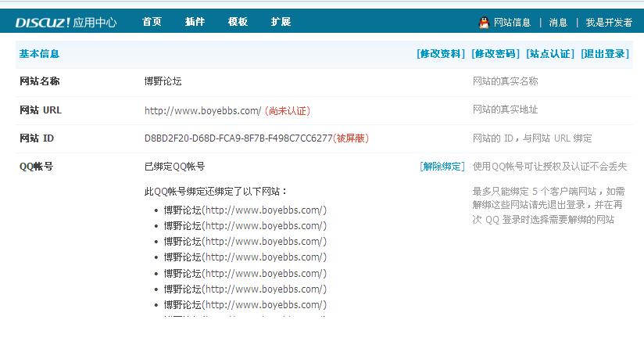Click the hint text 网站的真实地址
Screen dimensions: 644x352
pos(505,110)
